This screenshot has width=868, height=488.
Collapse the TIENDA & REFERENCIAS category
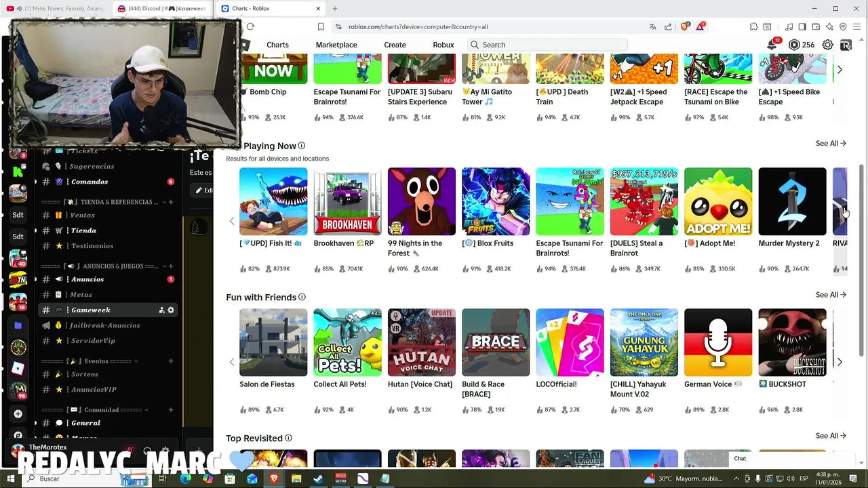(163, 202)
